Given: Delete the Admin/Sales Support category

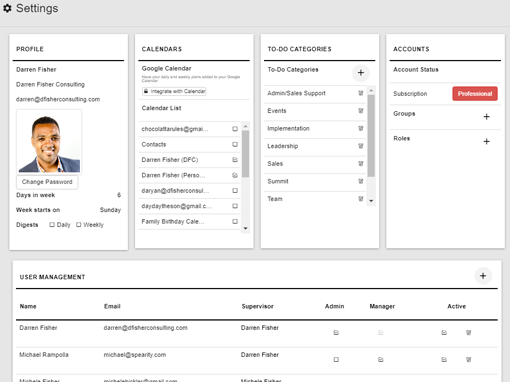Looking at the screenshot, I should tap(361, 93).
